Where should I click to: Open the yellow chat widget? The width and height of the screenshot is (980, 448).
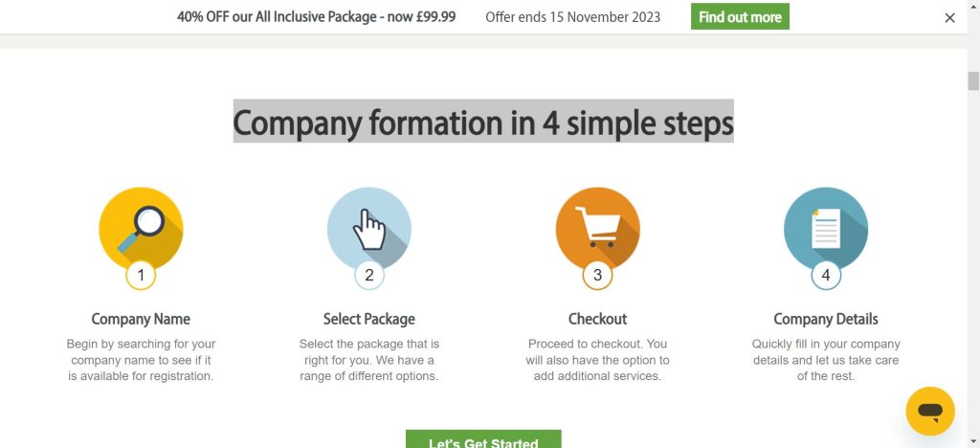[930, 411]
